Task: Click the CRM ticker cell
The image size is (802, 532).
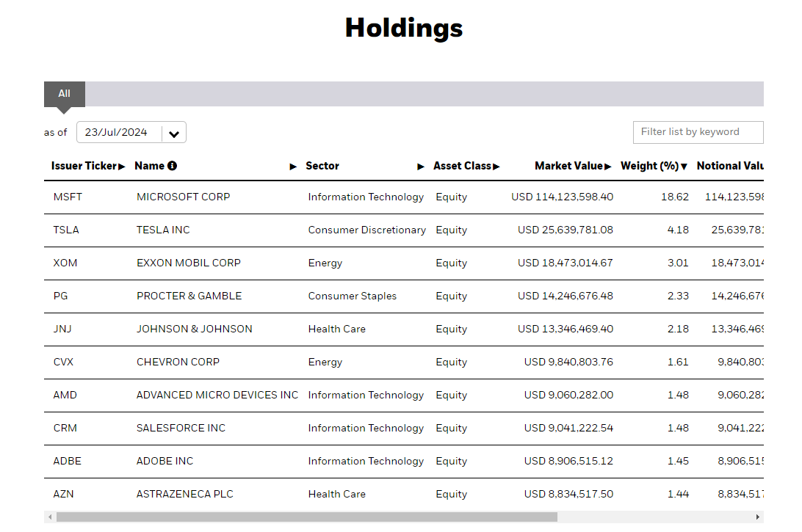Action: [x=65, y=429]
